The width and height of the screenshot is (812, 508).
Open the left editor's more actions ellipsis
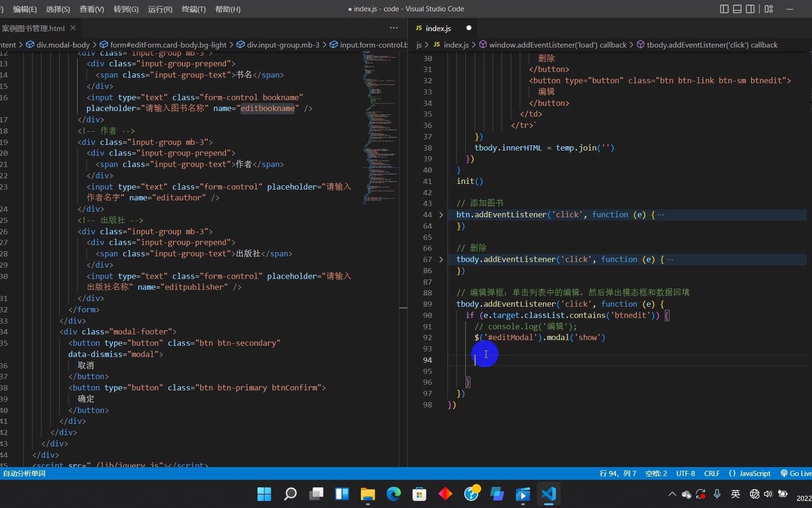tap(394, 28)
